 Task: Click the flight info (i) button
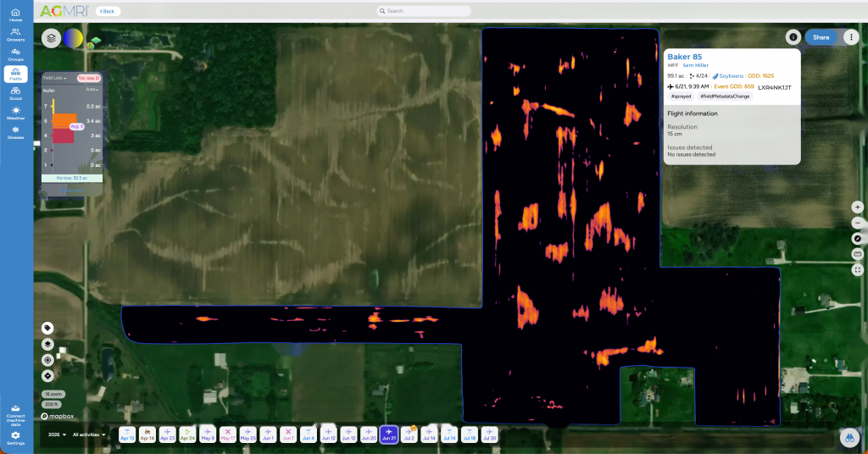tap(793, 37)
